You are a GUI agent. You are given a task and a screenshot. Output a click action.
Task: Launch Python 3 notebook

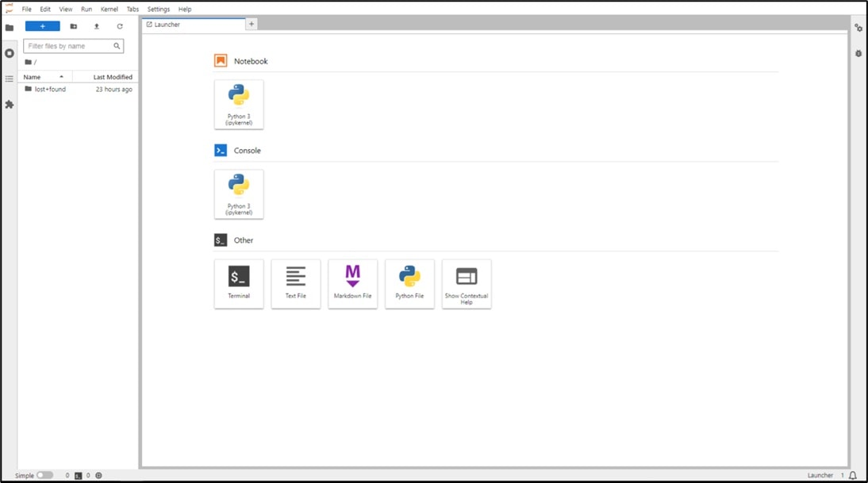[239, 105]
